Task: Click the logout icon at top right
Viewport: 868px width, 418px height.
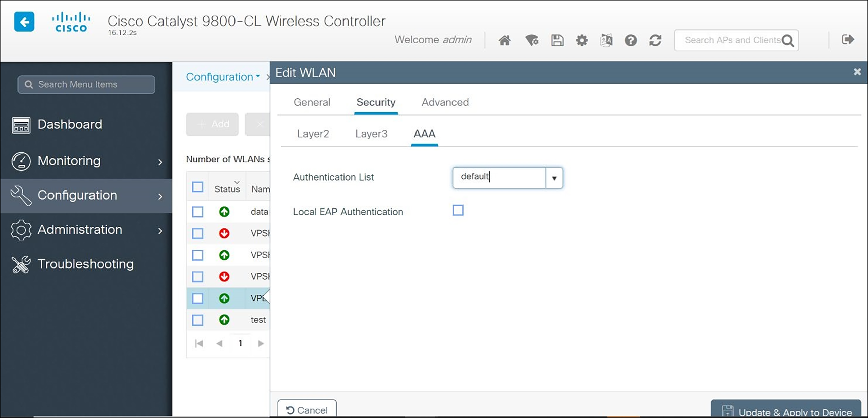Action: [847, 39]
